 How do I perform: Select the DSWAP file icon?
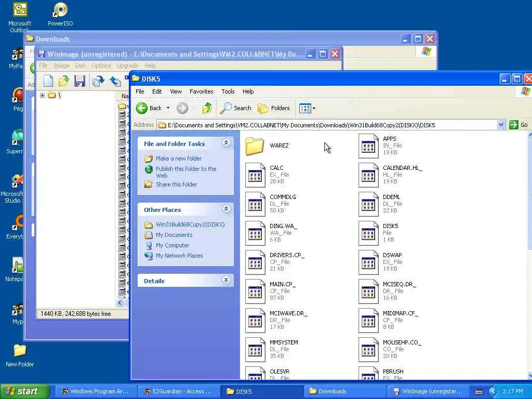point(368,262)
